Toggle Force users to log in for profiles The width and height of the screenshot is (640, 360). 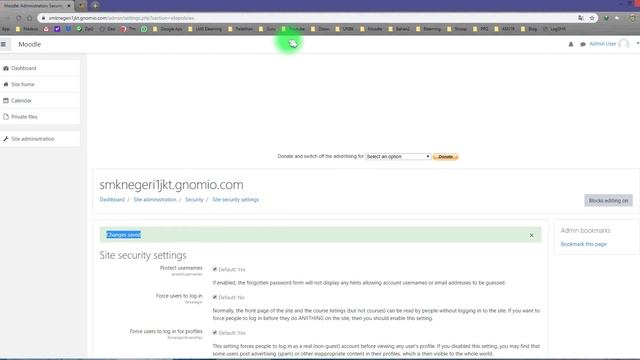(x=215, y=333)
